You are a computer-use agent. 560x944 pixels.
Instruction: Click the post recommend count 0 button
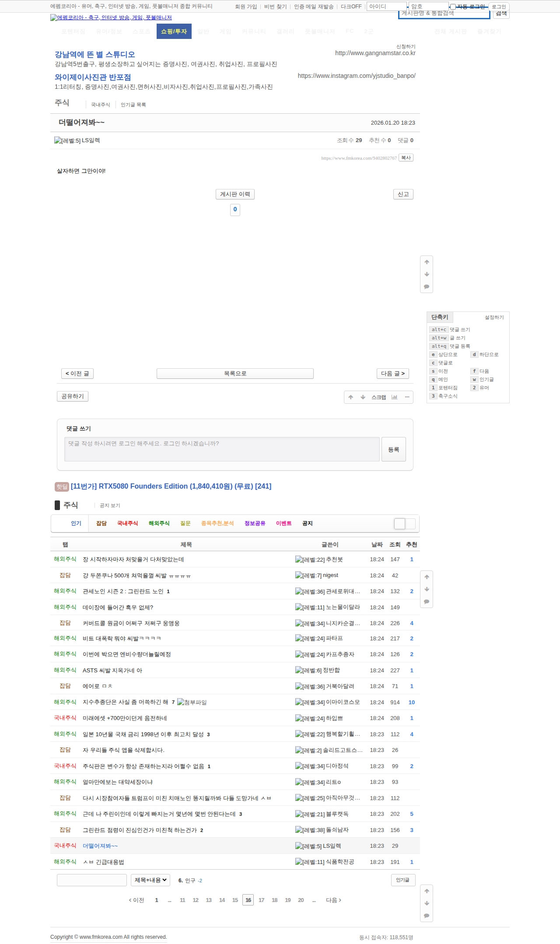[x=235, y=210]
